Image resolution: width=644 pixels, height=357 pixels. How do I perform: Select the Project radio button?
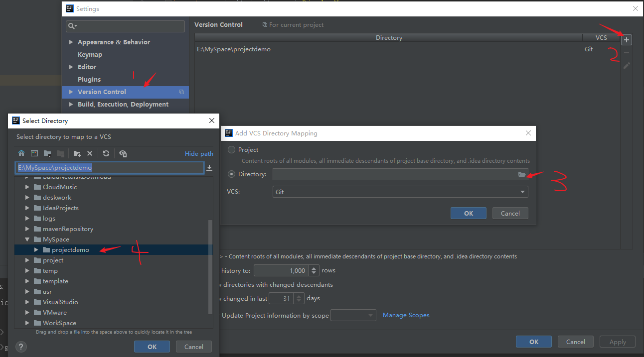pos(231,150)
